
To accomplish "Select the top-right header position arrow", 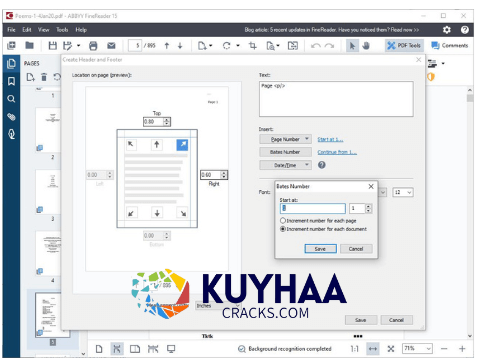I will point(182,145).
